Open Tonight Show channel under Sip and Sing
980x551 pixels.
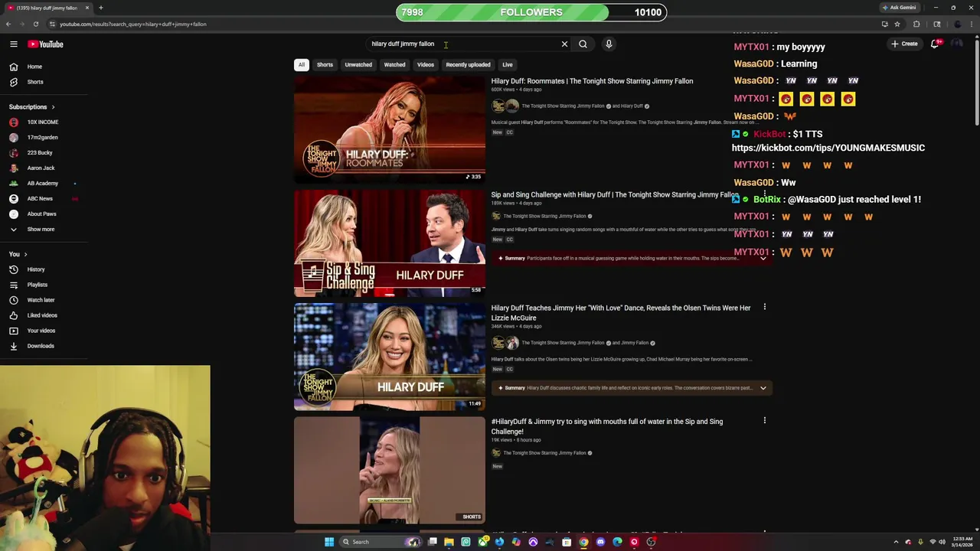(x=544, y=217)
